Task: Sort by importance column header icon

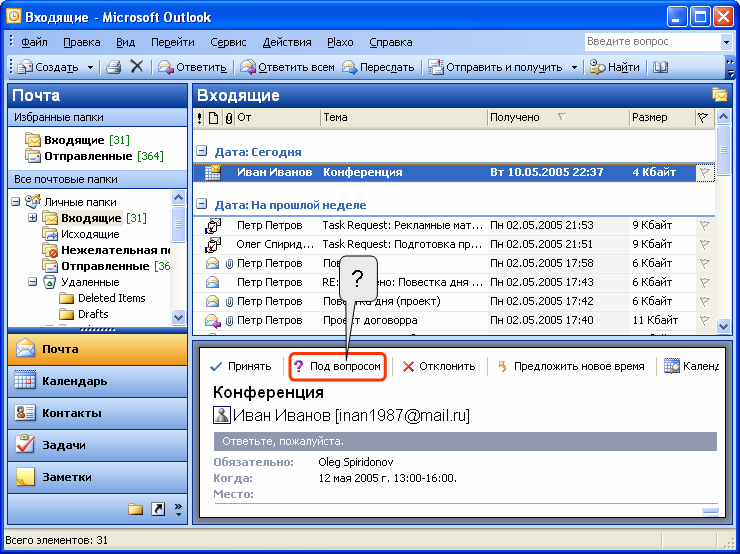Action: [200, 118]
